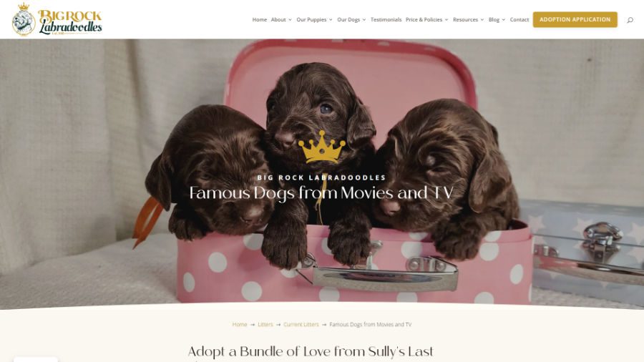The width and height of the screenshot is (644, 362).
Task: Open the Testimonials page
Action: (386, 20)
